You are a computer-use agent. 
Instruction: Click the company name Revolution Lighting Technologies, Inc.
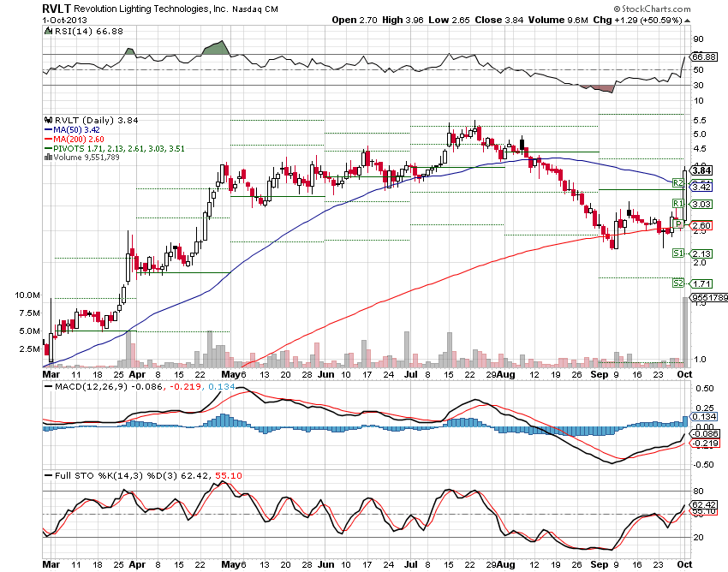tap(151, 9)
